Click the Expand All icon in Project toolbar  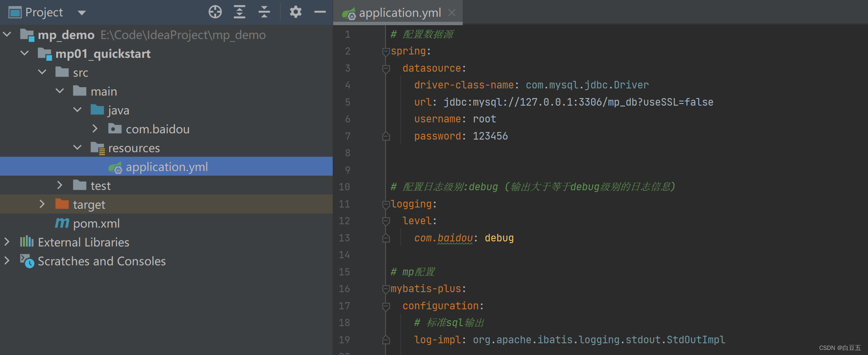240,12
